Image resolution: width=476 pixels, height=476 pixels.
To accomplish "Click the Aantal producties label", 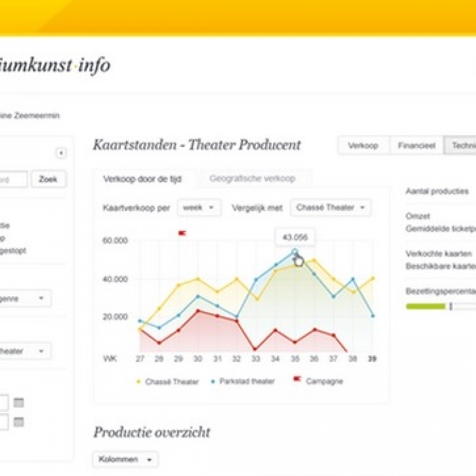I will [437, 192].
